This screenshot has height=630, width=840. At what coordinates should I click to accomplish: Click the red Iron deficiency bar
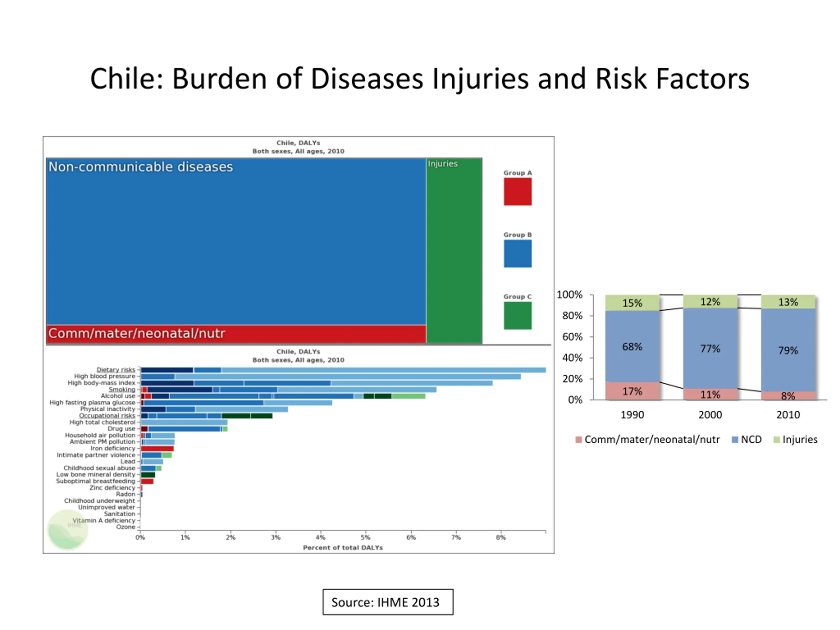(x=157, y=449)
